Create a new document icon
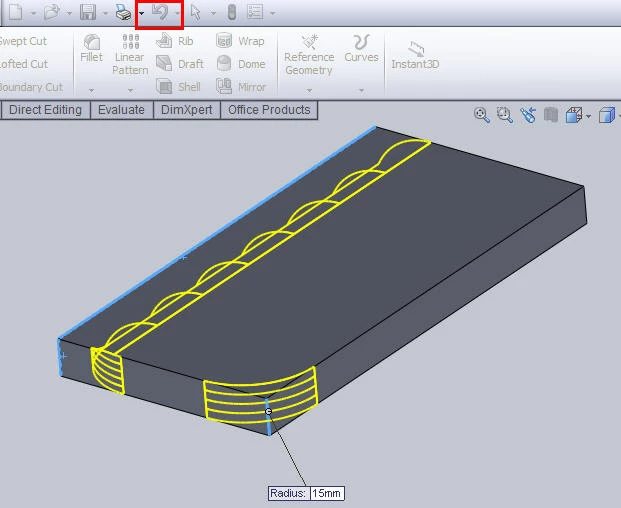The image size is (621, 508). tap(15, 12)
